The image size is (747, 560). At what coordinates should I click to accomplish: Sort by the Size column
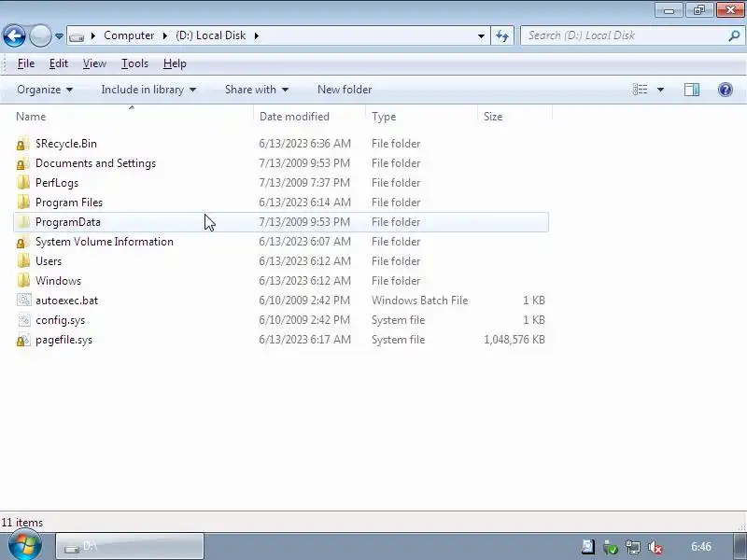515,117
